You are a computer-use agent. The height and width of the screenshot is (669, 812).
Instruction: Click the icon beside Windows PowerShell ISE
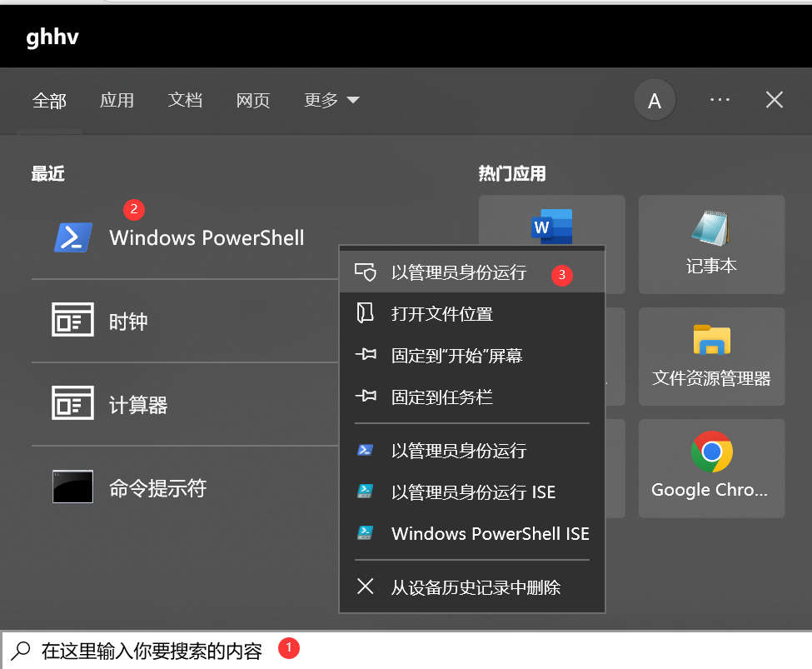pos(365,532)
